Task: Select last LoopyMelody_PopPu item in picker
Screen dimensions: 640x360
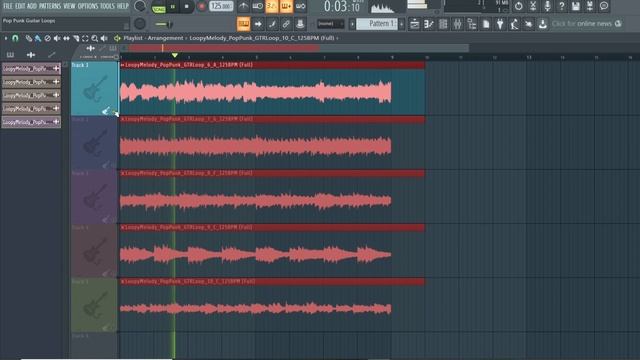Action: click(x=31, y=122)
